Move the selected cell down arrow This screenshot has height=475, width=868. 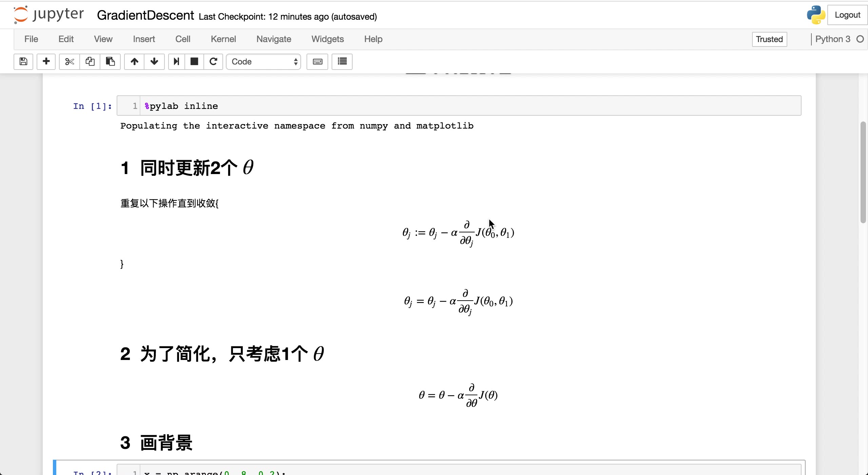coord(154,61)
